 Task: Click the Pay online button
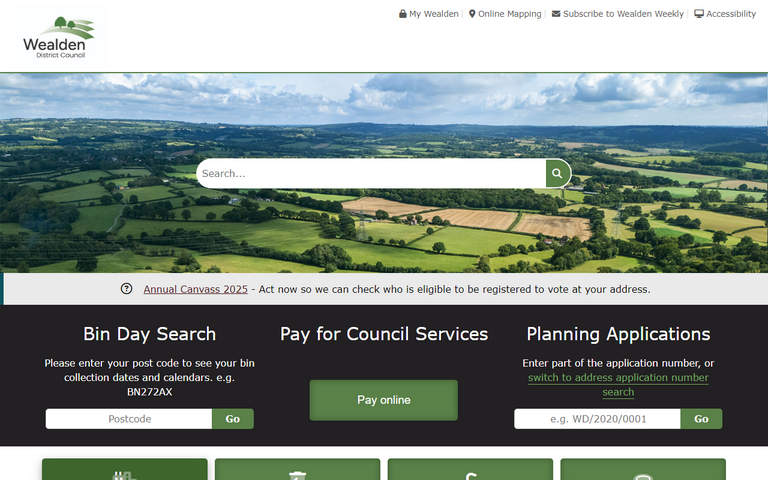[384, 400]
